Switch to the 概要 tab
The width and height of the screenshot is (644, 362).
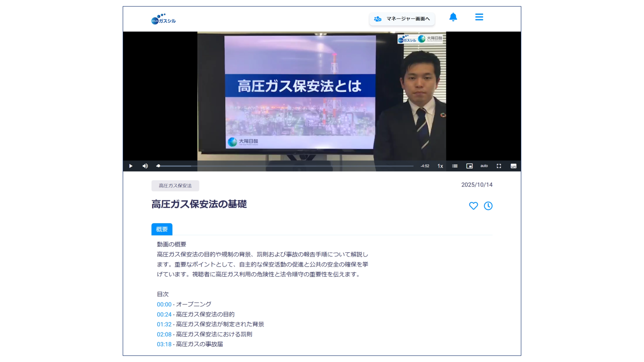point(162,229)
